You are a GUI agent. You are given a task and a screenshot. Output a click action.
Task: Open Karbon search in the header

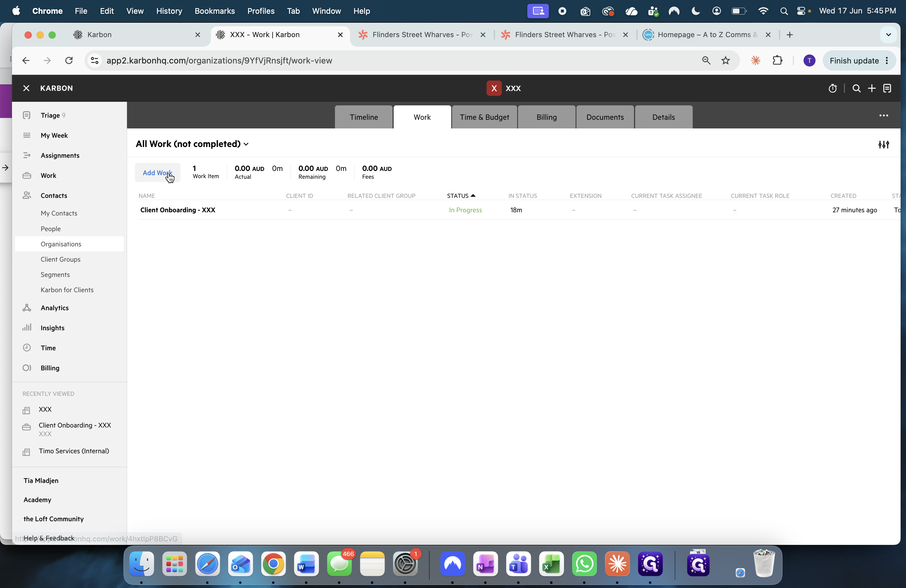857,88
